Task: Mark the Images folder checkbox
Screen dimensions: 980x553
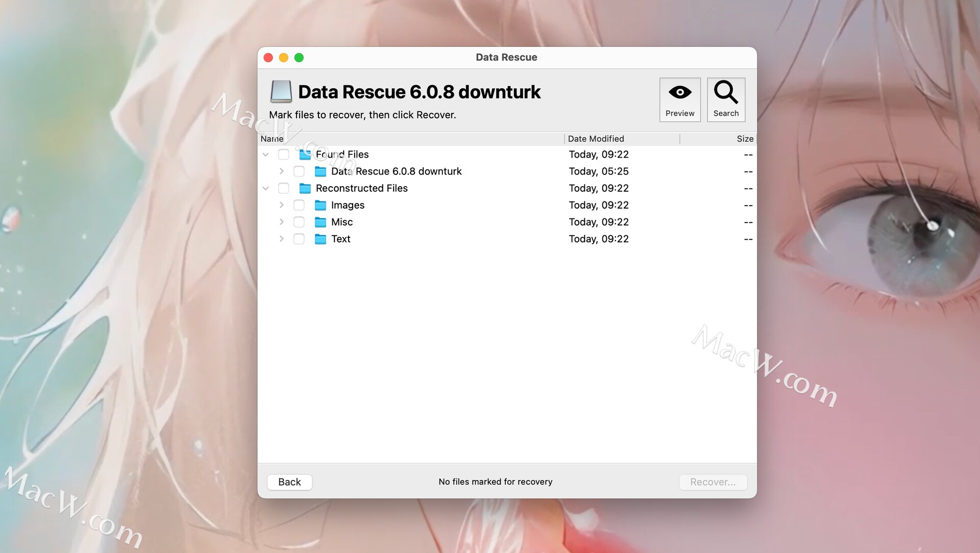Action: 299,205
